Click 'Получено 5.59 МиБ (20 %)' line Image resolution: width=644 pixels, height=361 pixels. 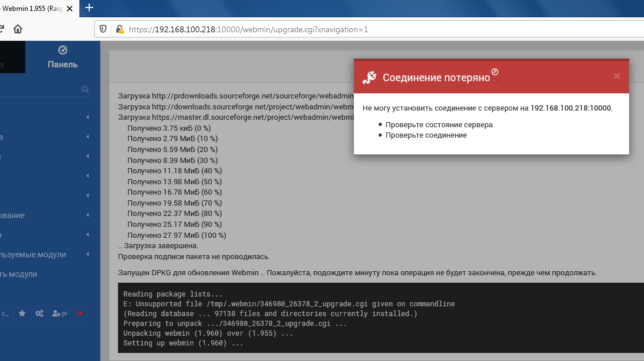pos(173,150)
